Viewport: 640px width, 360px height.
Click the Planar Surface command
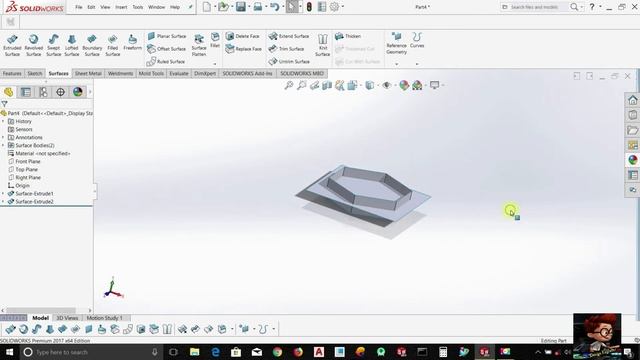coord(167,36)
